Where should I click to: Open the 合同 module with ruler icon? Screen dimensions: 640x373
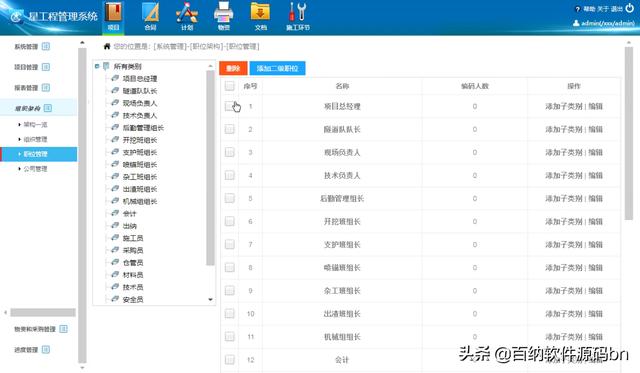150,17
